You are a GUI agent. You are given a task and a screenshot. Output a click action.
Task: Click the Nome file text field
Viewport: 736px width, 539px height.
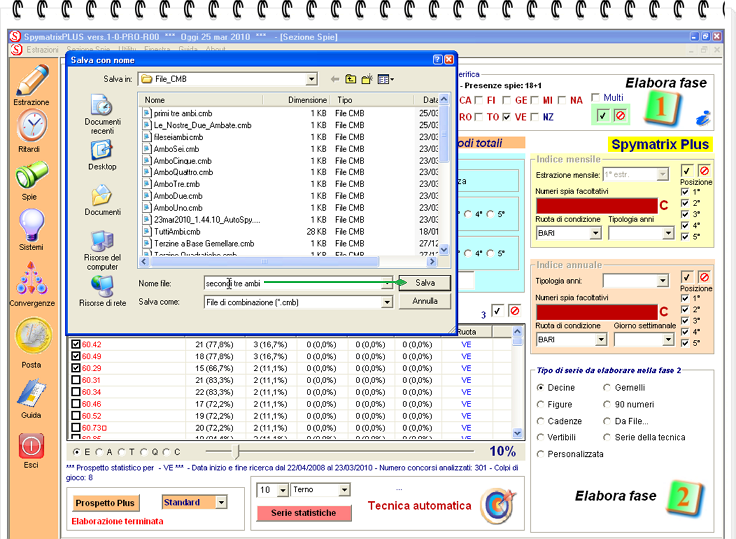[294, 284]
